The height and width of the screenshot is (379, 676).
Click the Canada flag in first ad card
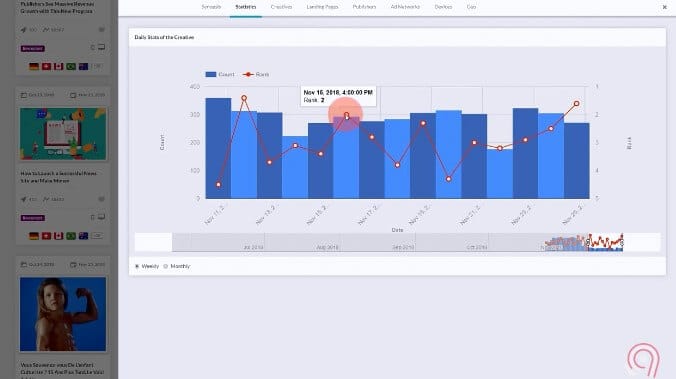[59, 66]
